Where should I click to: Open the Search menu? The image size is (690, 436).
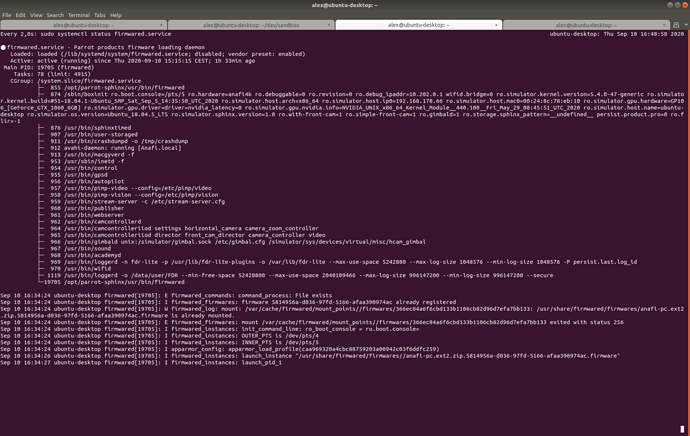click(x=55, y=15)
